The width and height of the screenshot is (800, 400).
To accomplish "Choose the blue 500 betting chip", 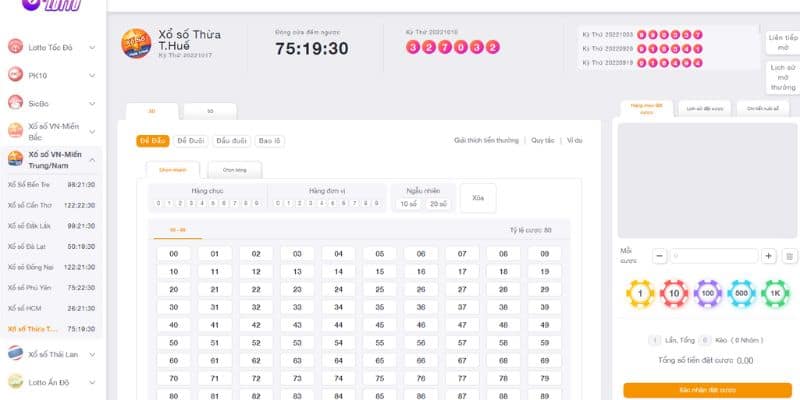I will pyautogui.click(x=741, y=294).
